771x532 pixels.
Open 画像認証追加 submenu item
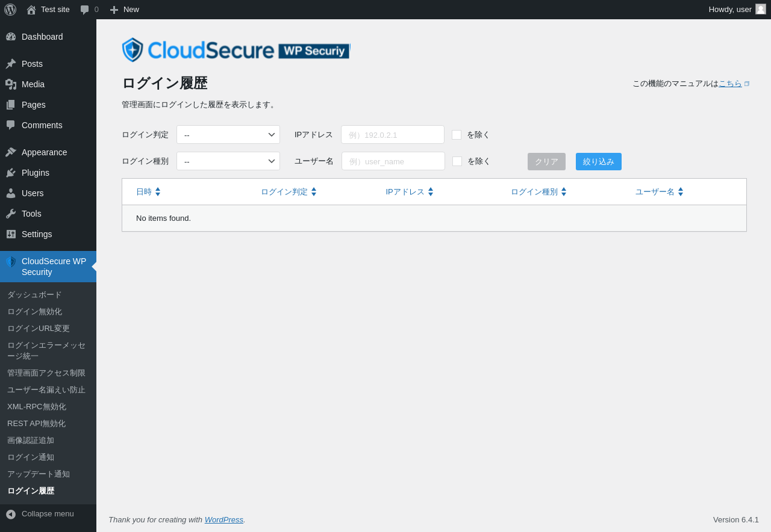point(31,441)
